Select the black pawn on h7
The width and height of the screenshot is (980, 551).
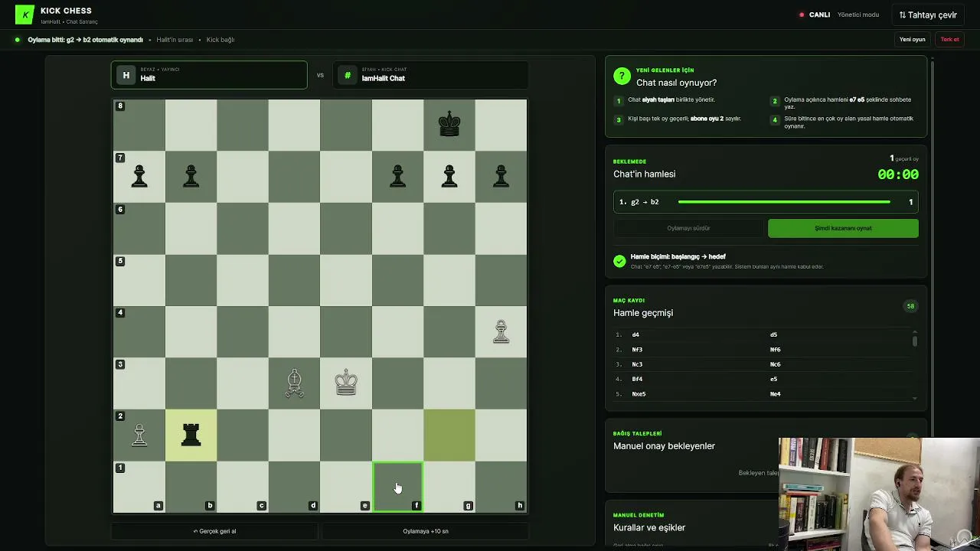click(x=501, y=176)
